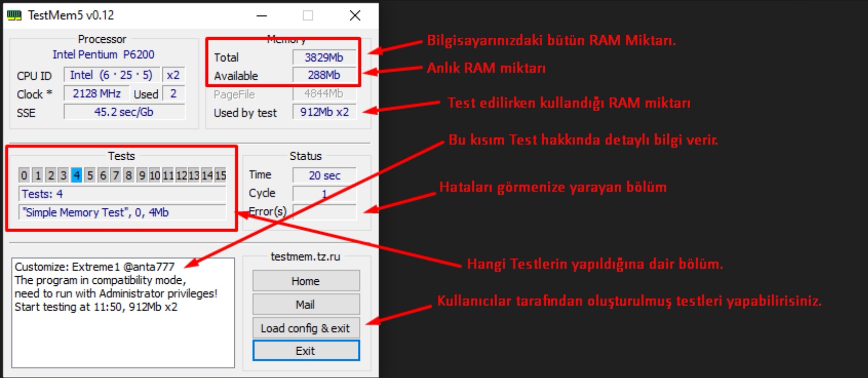
Task: Select test box number 6
Action: click(102, 175)
